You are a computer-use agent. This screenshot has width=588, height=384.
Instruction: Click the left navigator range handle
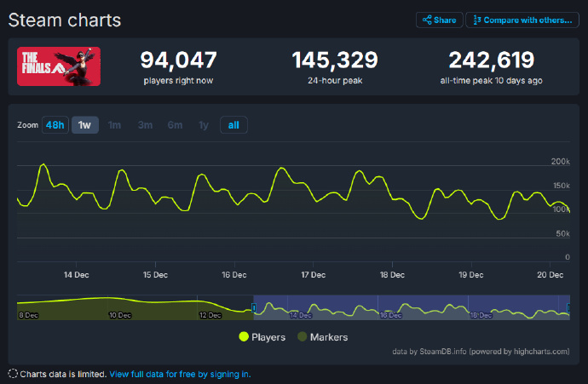(x=254, y=307)
